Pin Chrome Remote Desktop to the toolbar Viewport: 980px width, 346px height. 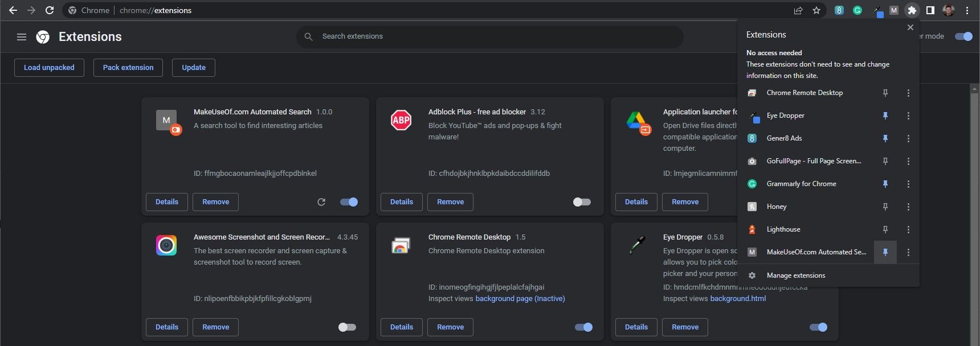tap(885, 93)
